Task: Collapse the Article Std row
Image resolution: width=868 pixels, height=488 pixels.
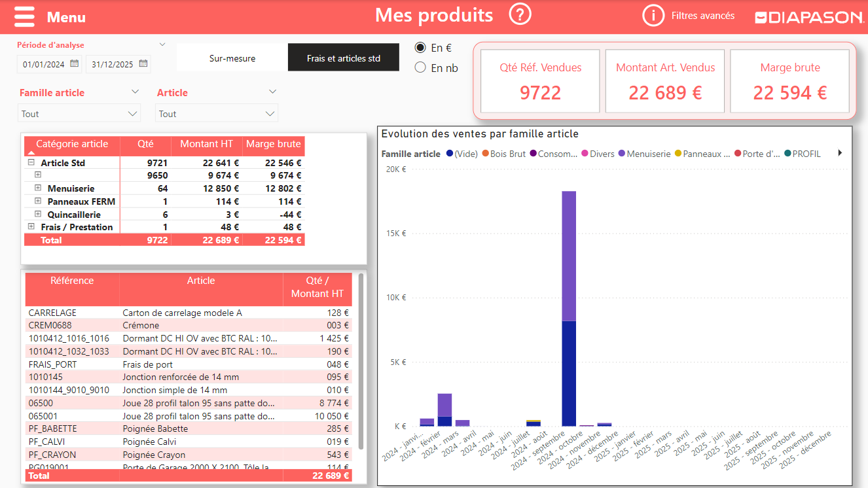Action: point(31,163)
